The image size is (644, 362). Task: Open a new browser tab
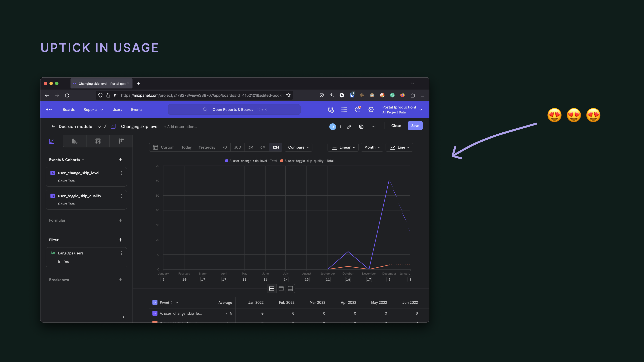[139, 83]
